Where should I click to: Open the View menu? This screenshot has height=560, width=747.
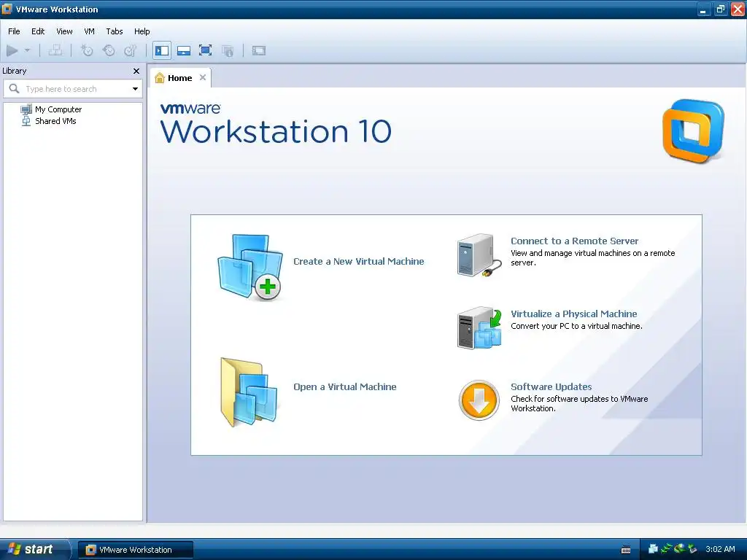coord(64,31)
